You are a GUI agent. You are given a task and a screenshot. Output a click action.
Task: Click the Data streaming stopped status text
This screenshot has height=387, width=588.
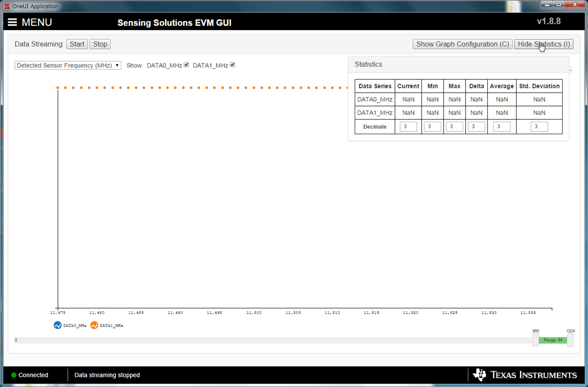point(107,375)
